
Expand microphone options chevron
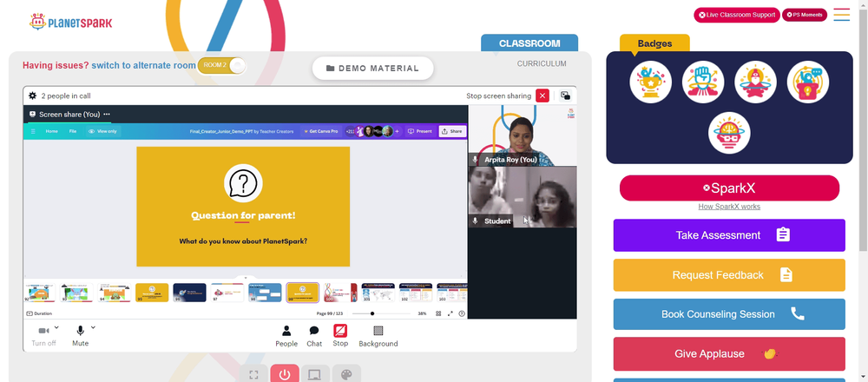pyautogui.click(x=93, y=327)
